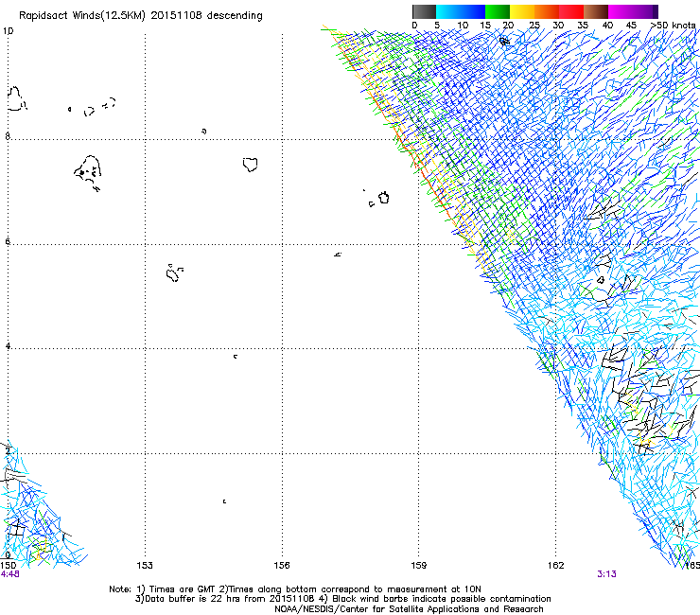Click the "45" colorbar tick label
The width and height of the screenshot is (700, 615).
(631, 26)
